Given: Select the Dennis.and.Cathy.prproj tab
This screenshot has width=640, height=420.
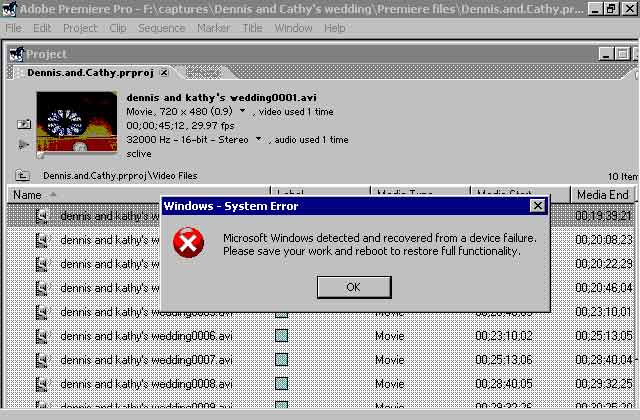Looking at the screenshot, I should [x=90, y=73].
